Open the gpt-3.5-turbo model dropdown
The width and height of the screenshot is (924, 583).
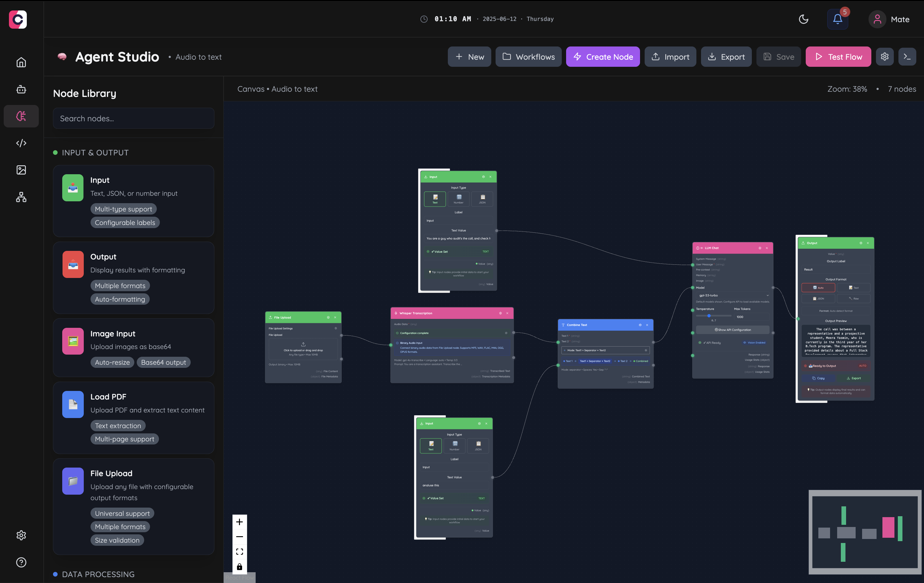point(732,295)
